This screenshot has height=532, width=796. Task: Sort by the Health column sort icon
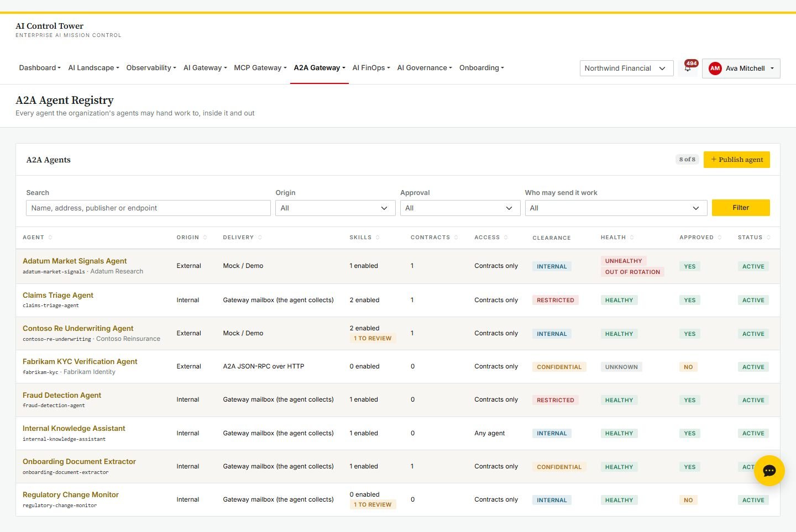[x=632, y=238]
